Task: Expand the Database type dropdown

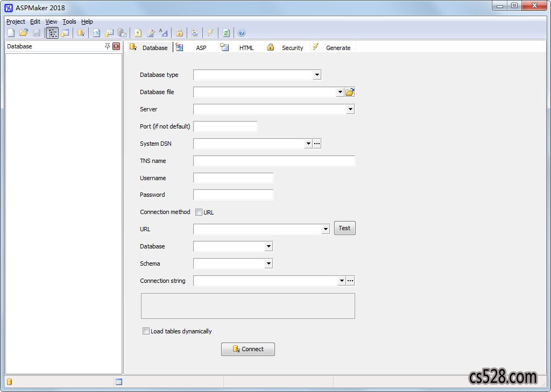Action: coord(317,75)
